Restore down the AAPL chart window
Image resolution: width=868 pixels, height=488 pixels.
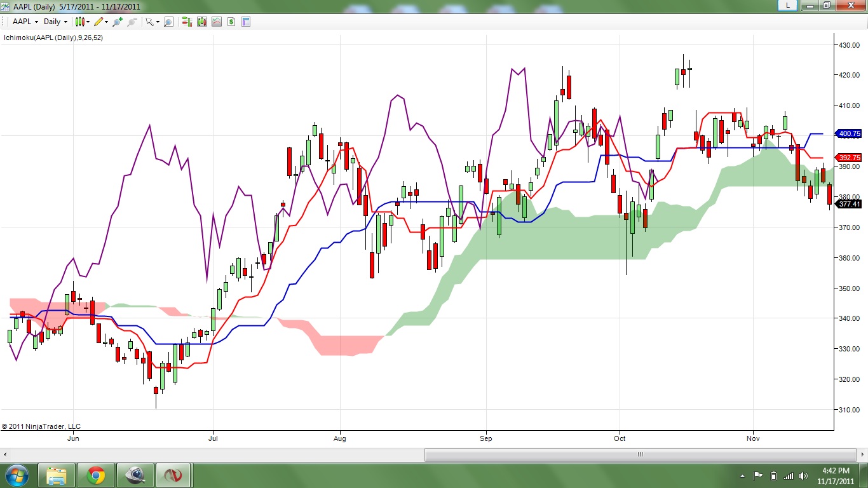pyautogui.click(x=827, y=5)
